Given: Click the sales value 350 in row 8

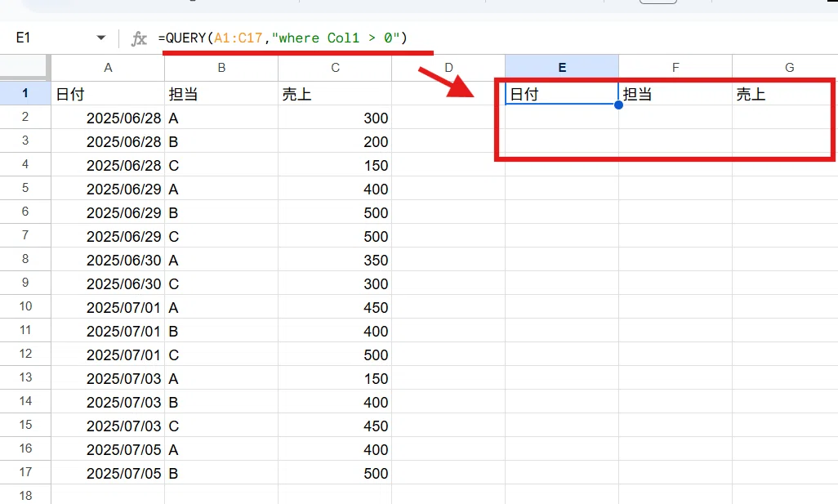Looking at the screenshot, I should pyautogui.click(x=335, y=260).
